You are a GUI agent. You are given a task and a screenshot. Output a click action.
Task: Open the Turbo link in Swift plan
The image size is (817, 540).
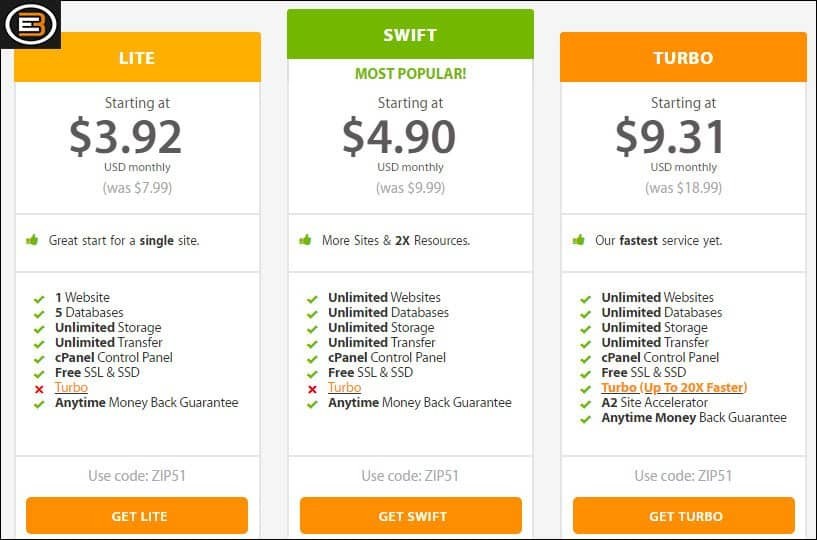point(344,388)
